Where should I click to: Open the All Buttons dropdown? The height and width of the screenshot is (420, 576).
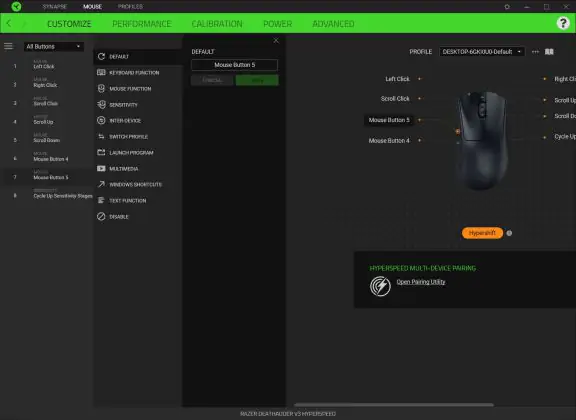(x=54, y=47)
